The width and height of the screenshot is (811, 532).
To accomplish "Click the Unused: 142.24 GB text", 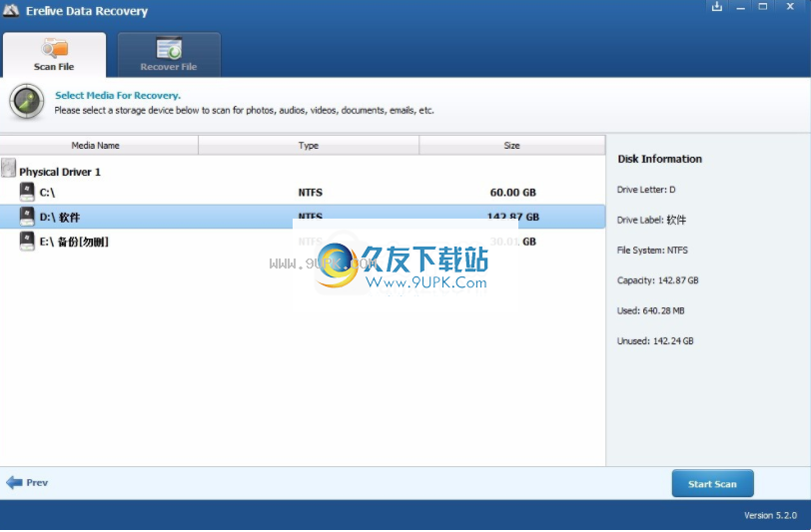I will (655, 341).
